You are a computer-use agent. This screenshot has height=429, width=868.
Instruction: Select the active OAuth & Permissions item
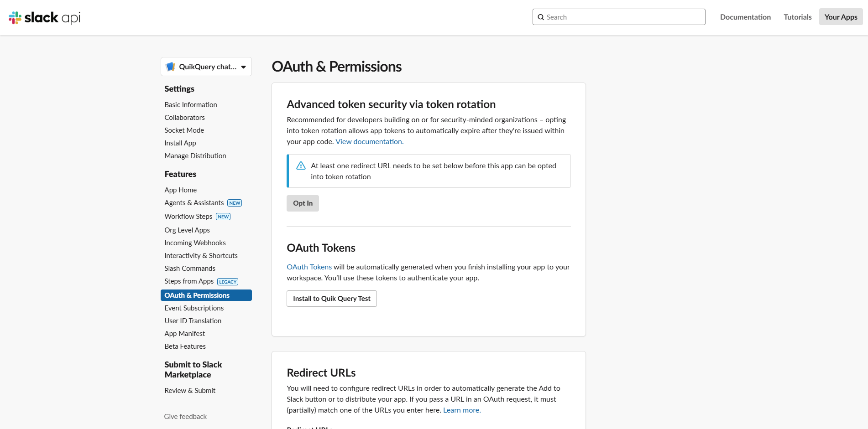pos(206,295)
